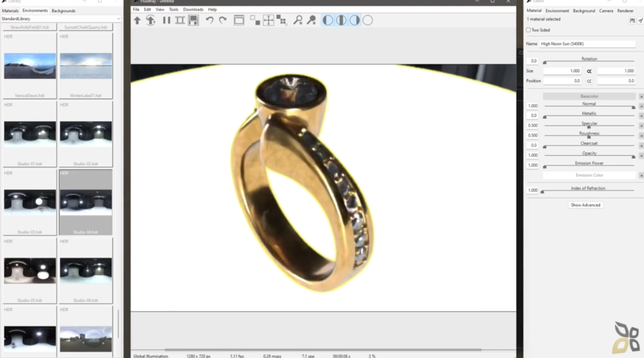The height and width of the screenshot is (358, 644).
Task: Click the save material icon in the Editor
Action: pos(633,20)
